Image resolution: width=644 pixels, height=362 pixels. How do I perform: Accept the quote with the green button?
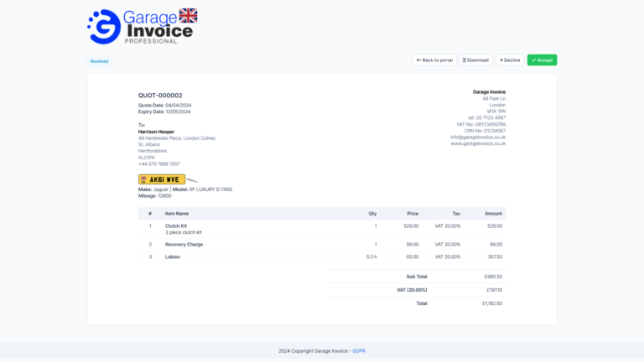point(542,60)
